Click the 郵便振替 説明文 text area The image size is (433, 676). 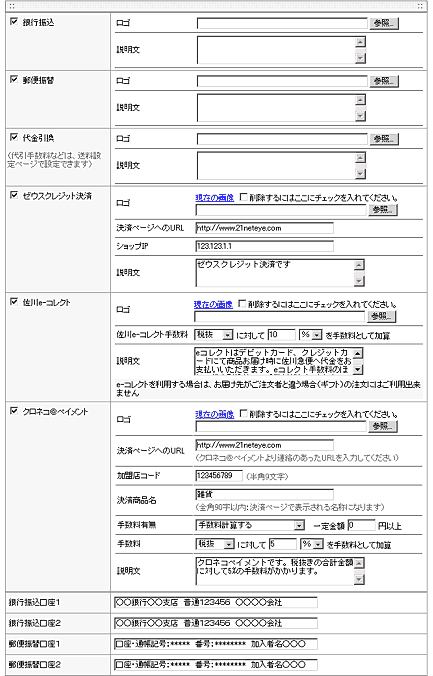point(276,108)
